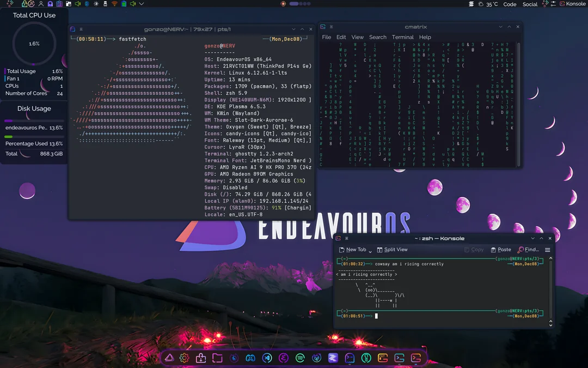Open System Settings gear in the dock
Viewport: 588px width, 368px height.
184,358
